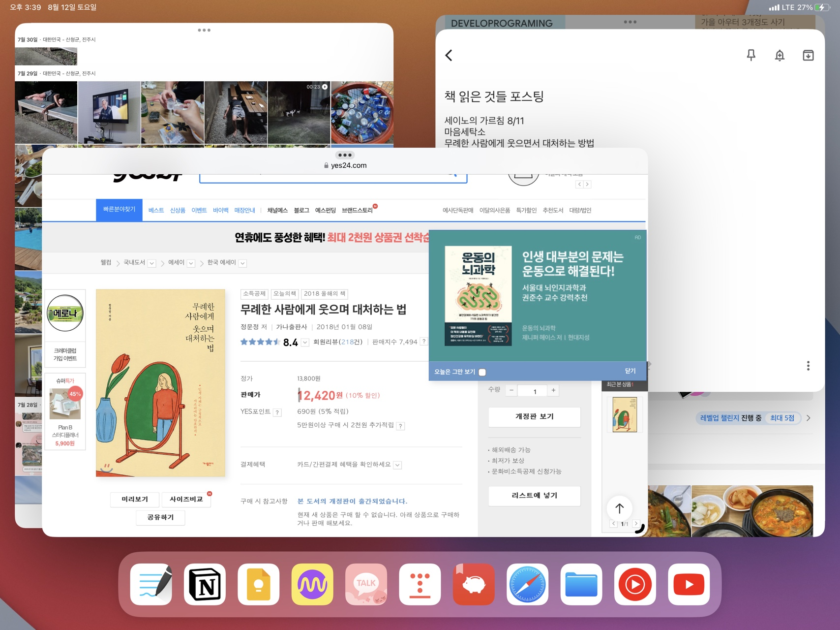
Task: Click the 리스트에 넣기 button
Action: [x=535, y=496]
